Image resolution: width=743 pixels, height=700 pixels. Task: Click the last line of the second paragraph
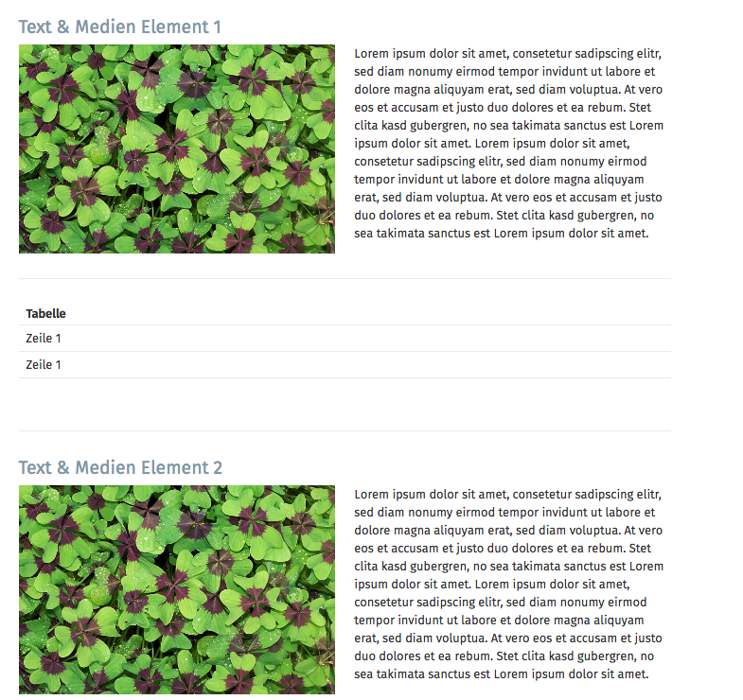tap(501, 674)
